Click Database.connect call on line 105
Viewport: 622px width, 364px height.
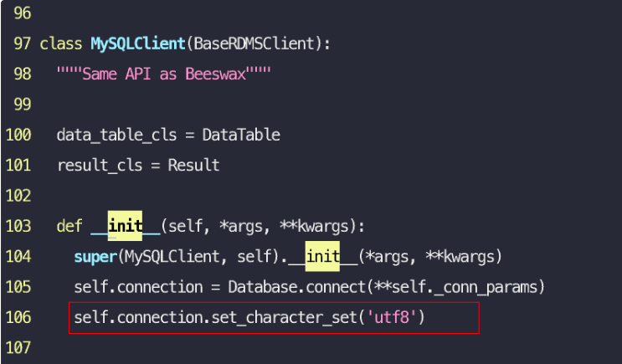point(296,287)
